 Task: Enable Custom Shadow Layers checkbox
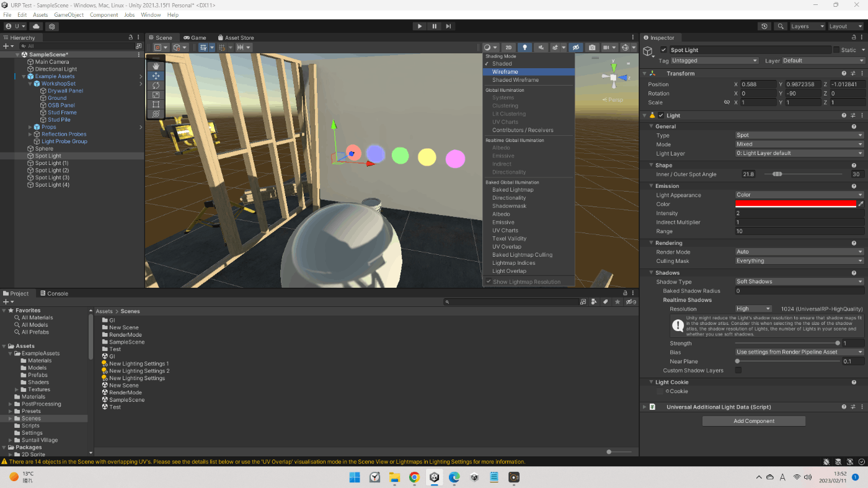(x=738, y=370)
